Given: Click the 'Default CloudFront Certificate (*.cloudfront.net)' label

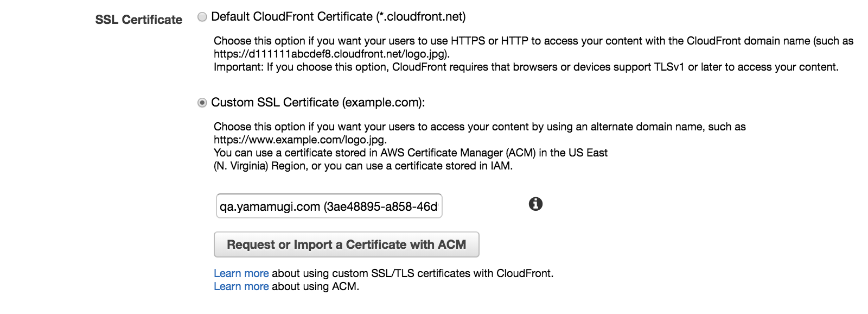Looking at the screenshot, I should 339,17.
